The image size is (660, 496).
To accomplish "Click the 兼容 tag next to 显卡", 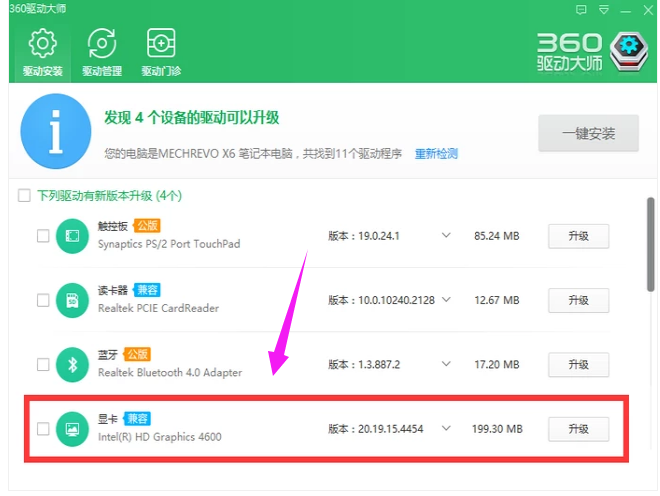I will point(137,419).
